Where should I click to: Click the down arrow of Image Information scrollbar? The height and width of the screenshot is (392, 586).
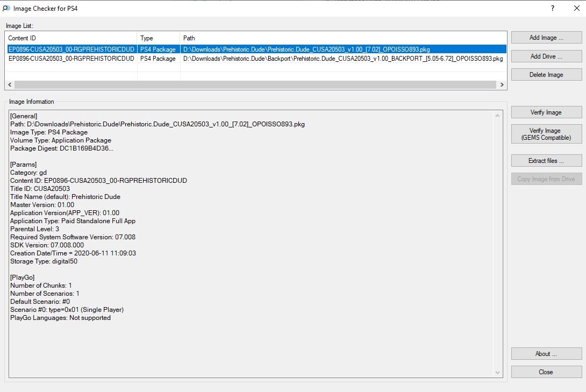[497, 372]
